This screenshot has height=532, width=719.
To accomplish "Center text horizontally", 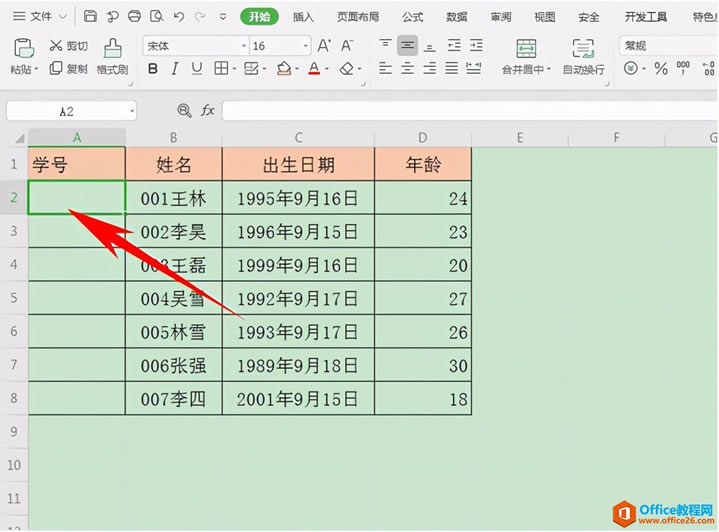I will [407, 69].
